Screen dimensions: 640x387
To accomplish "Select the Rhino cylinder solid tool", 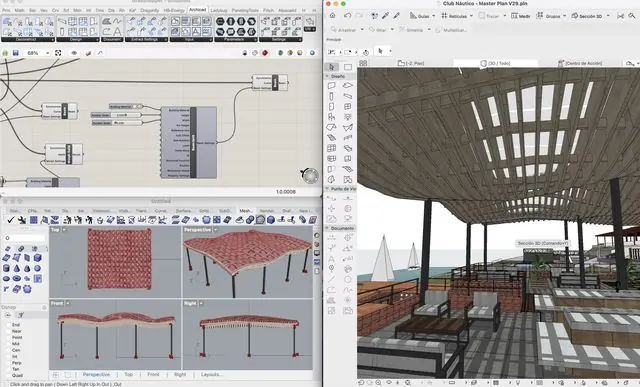I will [7, 268].
